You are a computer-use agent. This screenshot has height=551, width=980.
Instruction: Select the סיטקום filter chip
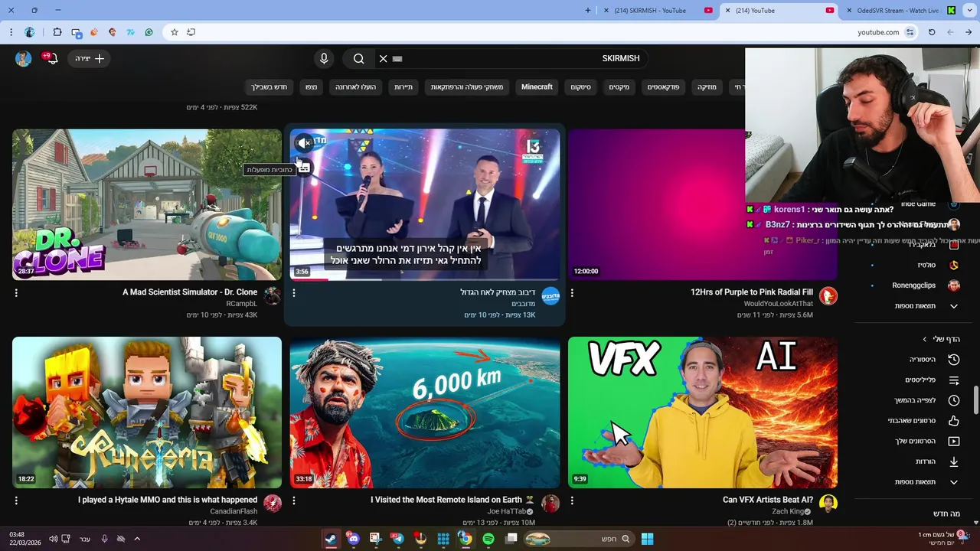click(x=580, y=87)
